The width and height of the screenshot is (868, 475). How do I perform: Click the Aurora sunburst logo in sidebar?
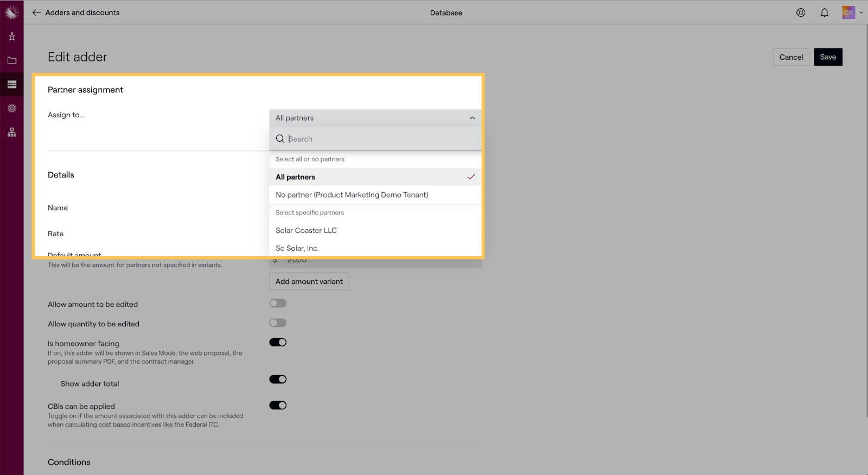[11, 12]
